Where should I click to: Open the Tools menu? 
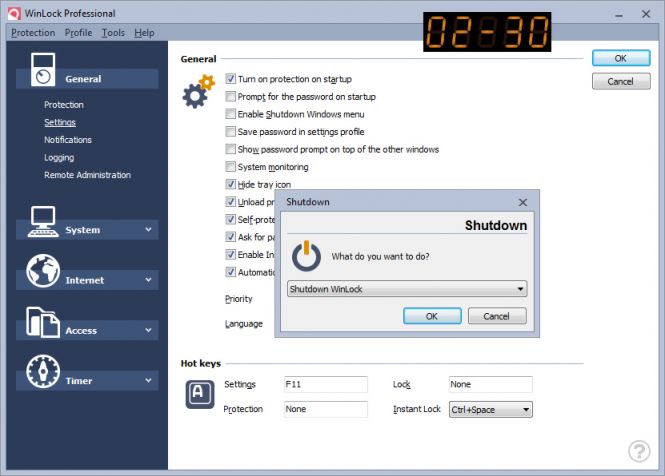pos(113,33)
